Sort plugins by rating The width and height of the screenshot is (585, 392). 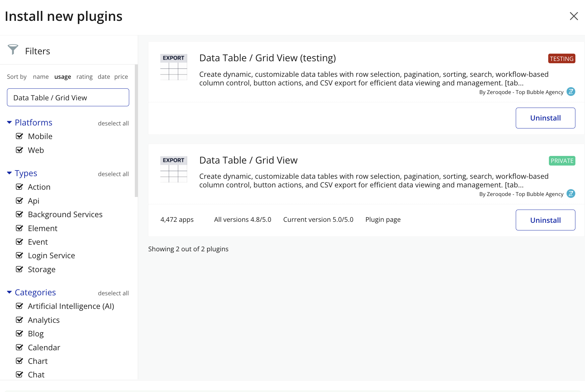[x=84, y=77]
